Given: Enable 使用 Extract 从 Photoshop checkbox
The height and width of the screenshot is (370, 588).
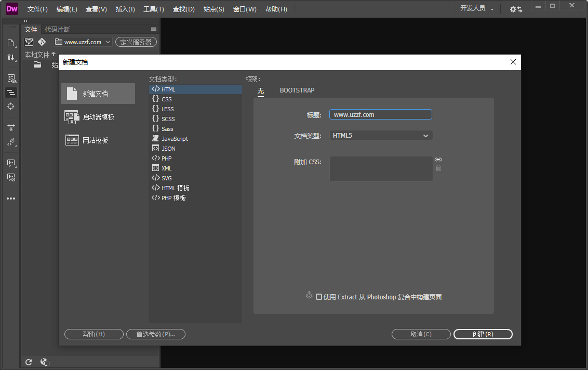Looking at the screenshot, I should tap(319, 297).
